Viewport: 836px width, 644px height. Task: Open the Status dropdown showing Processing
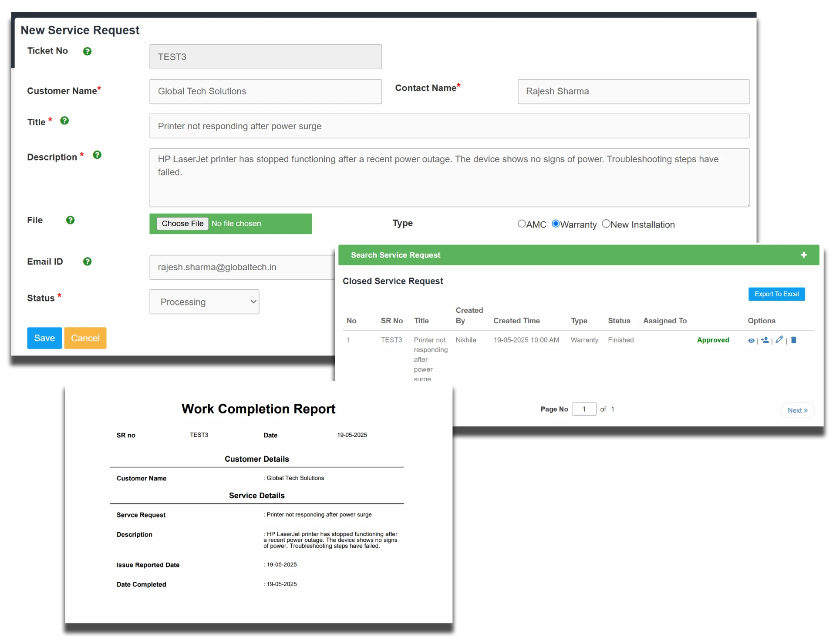[x=204, y=302]
